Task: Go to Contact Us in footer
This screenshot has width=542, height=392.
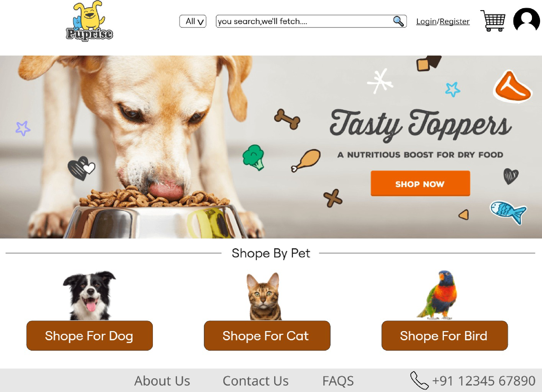Action: (256, 381)
